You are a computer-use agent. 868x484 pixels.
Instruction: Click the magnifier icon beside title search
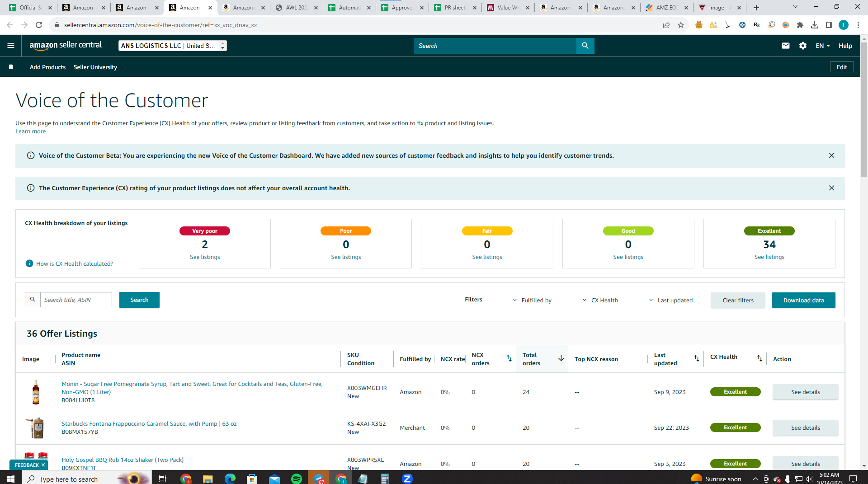pos(33,300)
